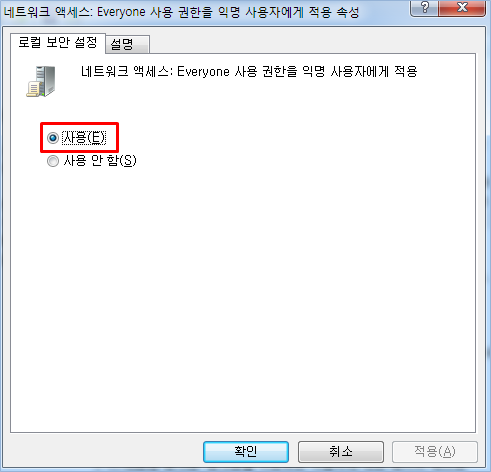The width and height of the screenshot is (491, 472).
Task: Close the dialog with the X button
Action: [462, 7]
